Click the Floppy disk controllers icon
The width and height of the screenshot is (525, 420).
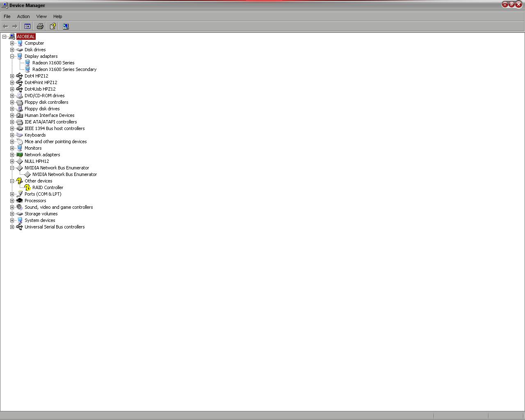coord(20,102)
